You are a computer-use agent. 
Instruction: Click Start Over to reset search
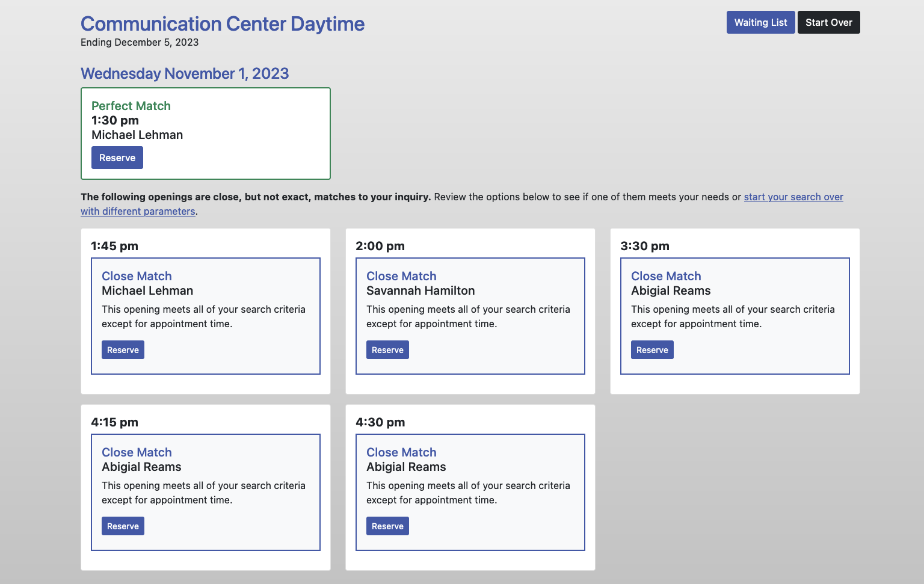tap(828, 22)
